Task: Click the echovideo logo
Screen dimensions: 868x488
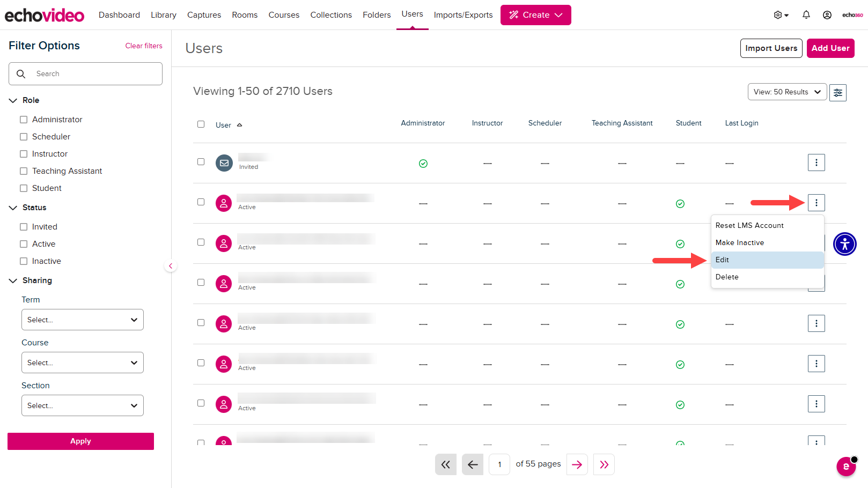Action: pyautogui.click(x=45, y=14)
